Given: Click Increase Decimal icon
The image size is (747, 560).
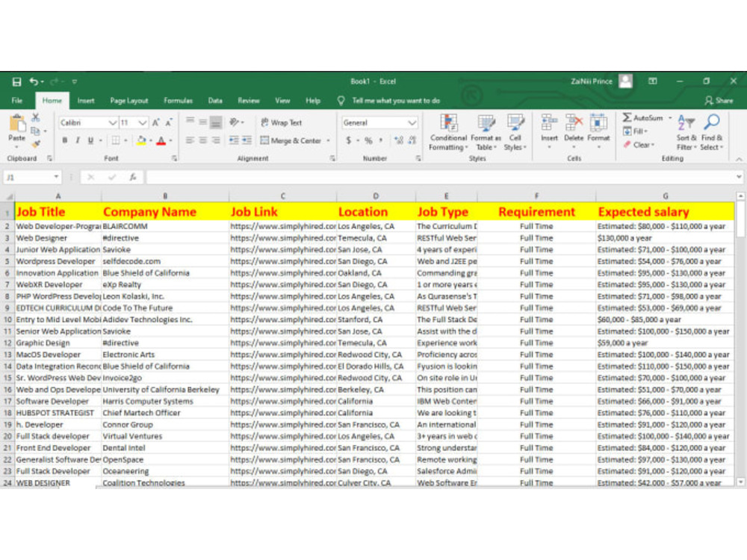Looking at the screenshot, I should tap(399, 140).
